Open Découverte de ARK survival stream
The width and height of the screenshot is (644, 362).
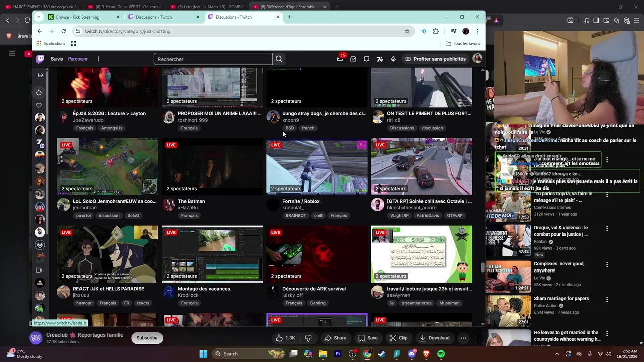[314, 289]
